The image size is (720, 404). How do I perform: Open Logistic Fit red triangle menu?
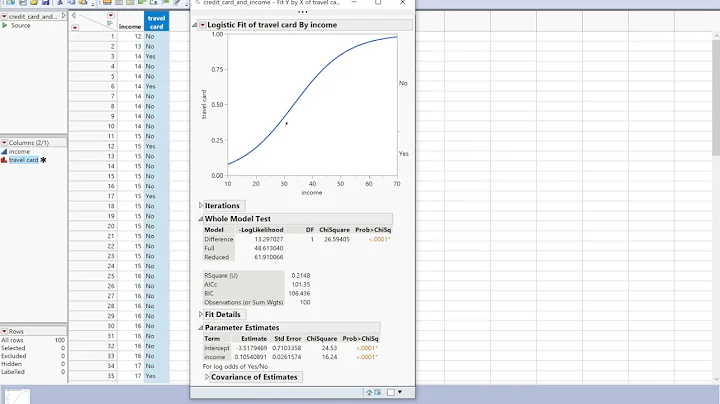(x=202, y=25)
